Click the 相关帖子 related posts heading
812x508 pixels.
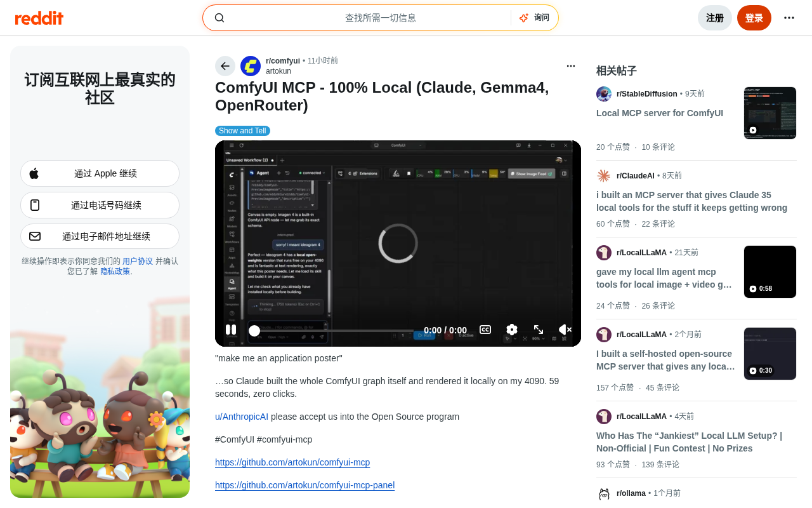pos(617,70)
